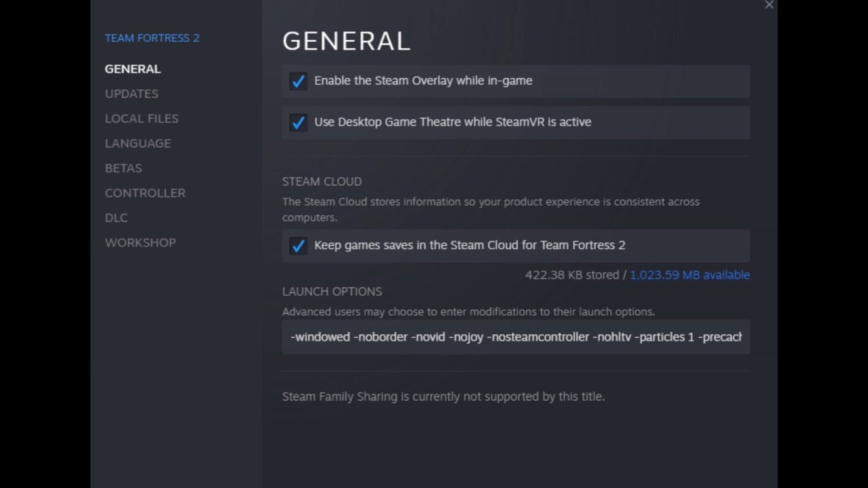Click the TEAM FORTRESS 2 title link
This screenshot has height=488, width=868.
(x=152, y=38)
